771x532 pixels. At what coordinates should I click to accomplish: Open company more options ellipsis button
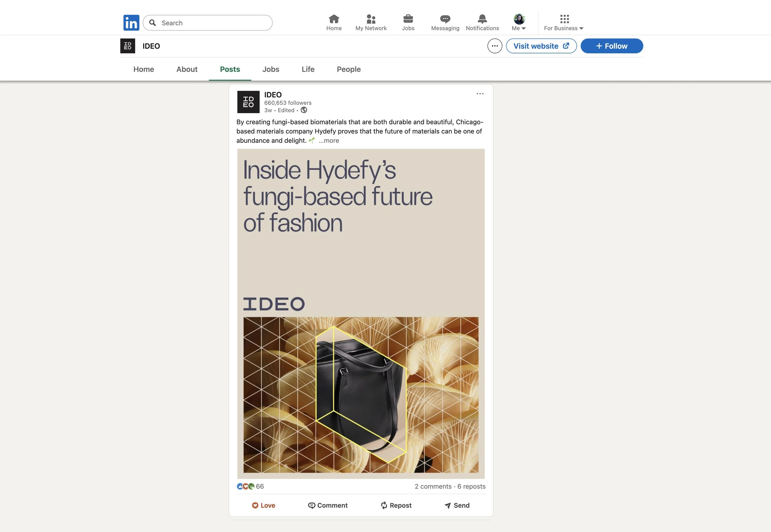click(495, 46)
